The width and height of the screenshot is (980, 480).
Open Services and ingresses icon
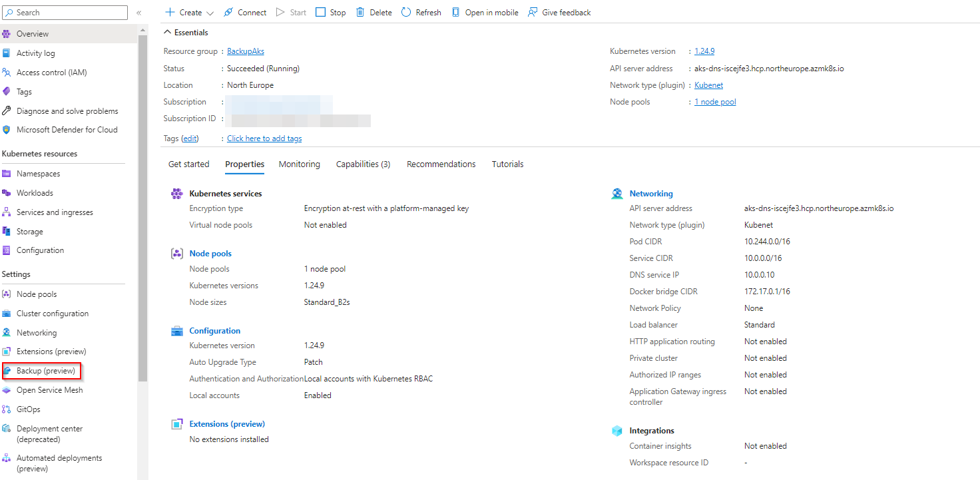point(7,212)
